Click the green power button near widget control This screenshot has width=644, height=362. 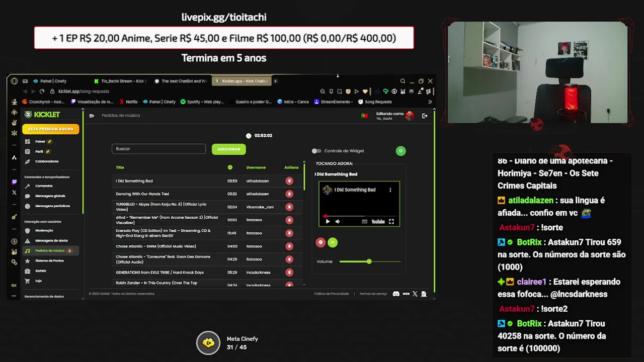point(400,151)
